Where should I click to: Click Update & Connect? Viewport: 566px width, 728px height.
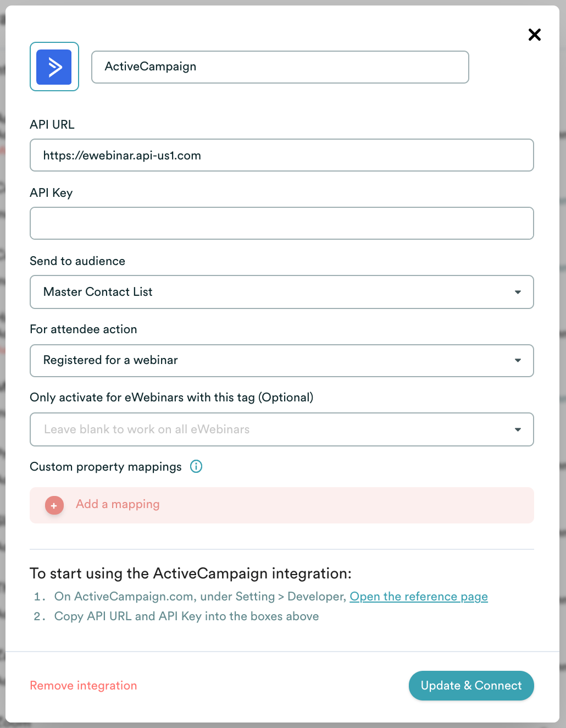pos(471,686)
